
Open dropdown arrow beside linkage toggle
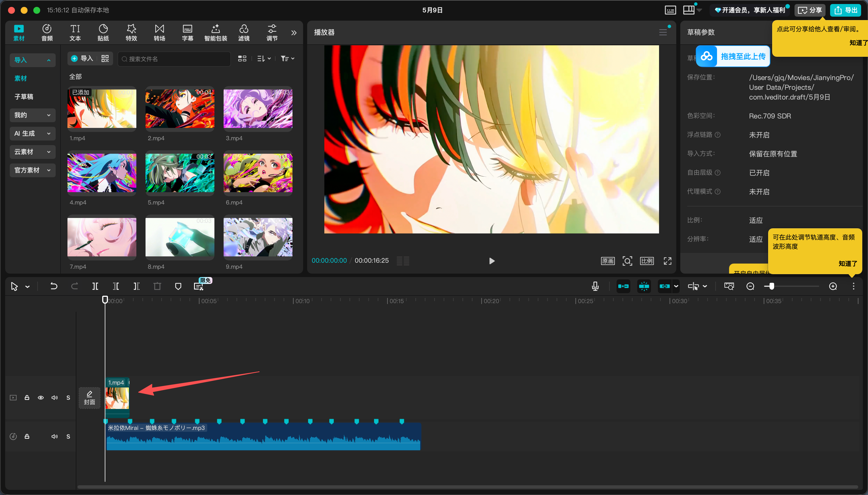(676, 286)
